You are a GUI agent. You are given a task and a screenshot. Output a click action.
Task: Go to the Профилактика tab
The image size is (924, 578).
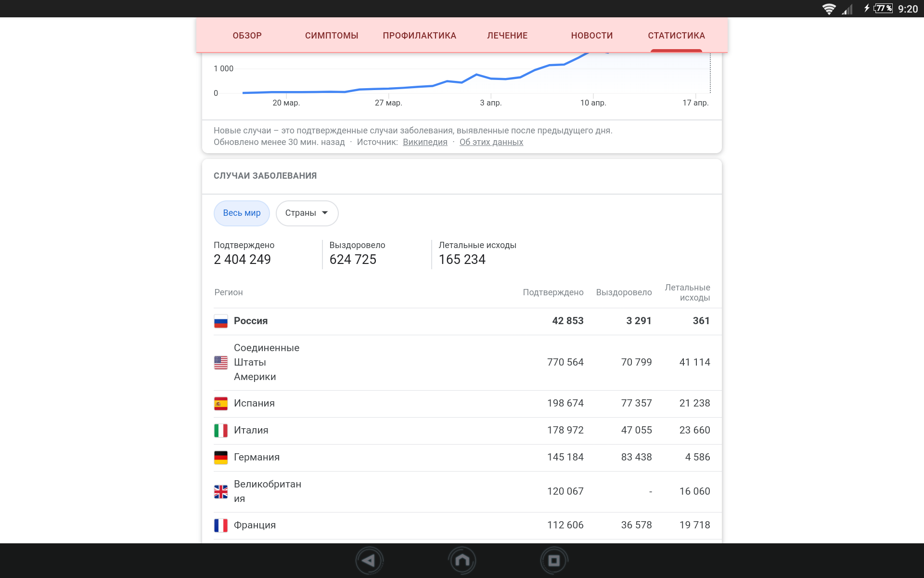pos(419,36)
